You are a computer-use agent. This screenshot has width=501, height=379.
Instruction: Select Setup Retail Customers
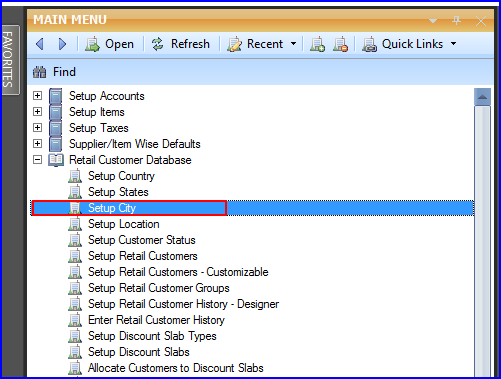tap(143, 256)
